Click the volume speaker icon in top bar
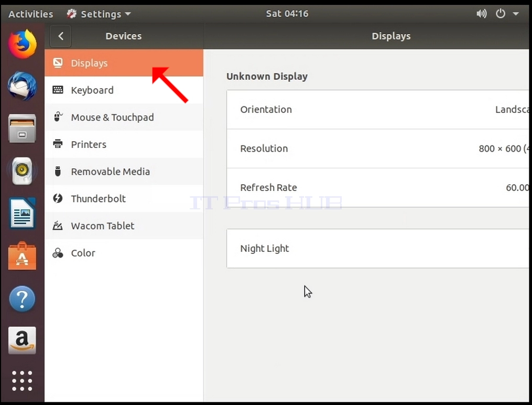 pyautogui.click(x=482, y=14)
